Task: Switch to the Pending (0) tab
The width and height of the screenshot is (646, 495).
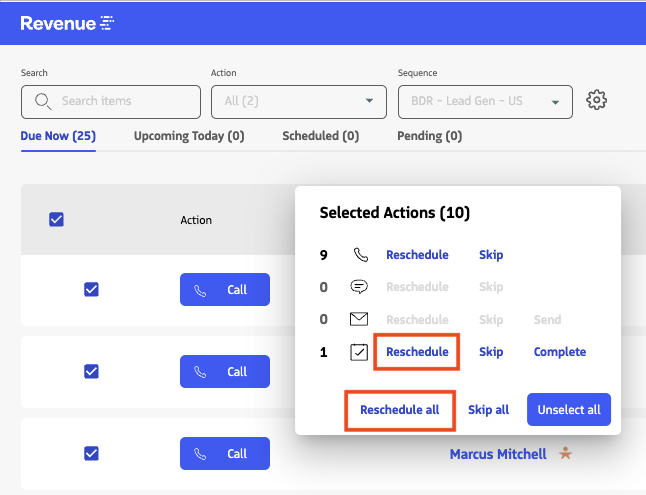Action: click(x=429, y=136)
